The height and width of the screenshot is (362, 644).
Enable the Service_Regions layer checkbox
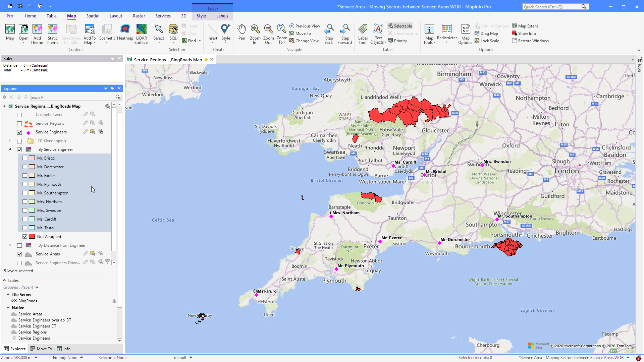click(19, 123)
